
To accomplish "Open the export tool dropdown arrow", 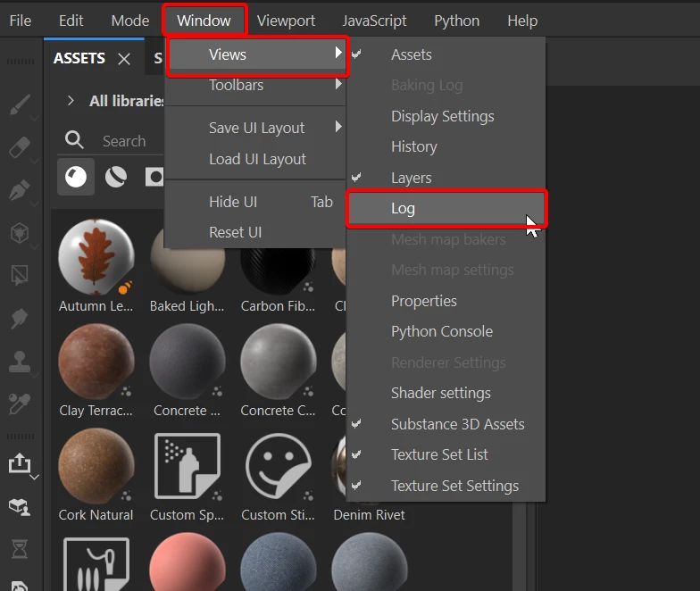I will 34,477.
